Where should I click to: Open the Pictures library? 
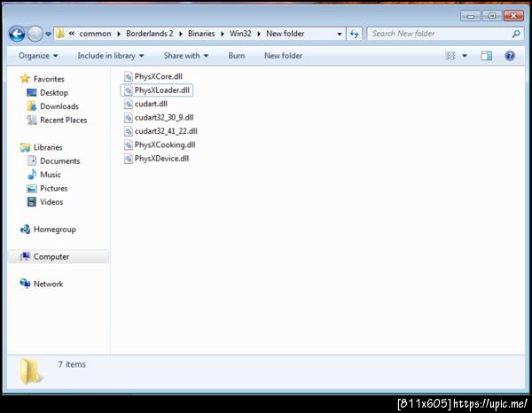click(53, 188)
